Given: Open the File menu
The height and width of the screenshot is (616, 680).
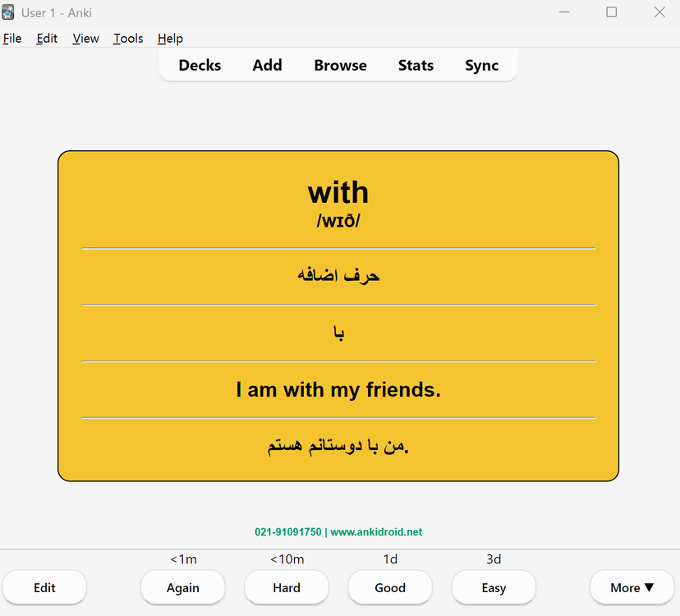Looking at the screenshot, I should click(x=12, y=39).
